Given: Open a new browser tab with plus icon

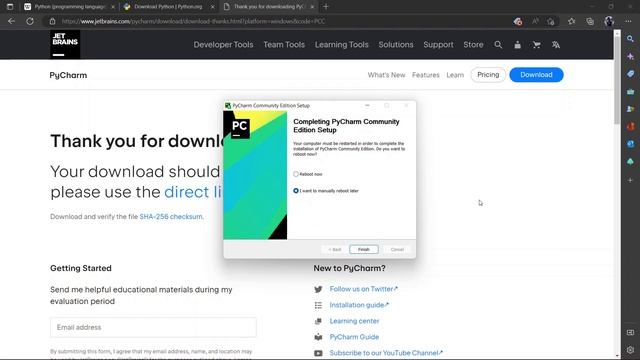Looking at the screenshot, I should (326, 7).
